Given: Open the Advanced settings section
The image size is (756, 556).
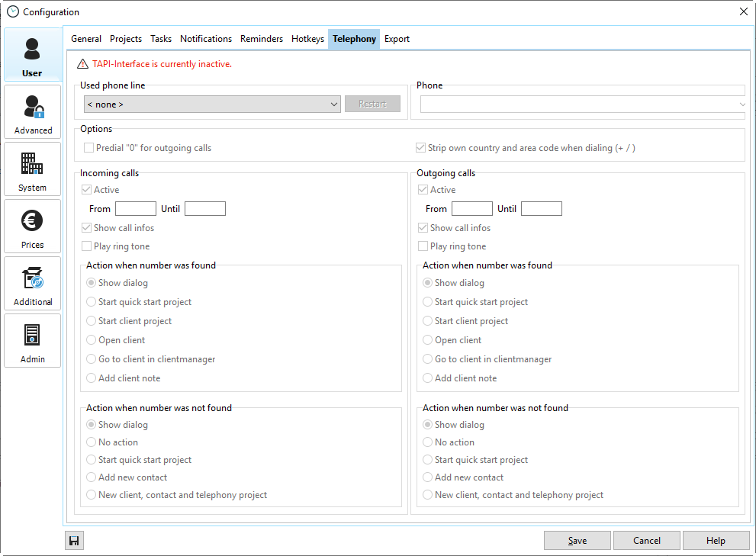Looking at the screenshot, I should 32,112.
